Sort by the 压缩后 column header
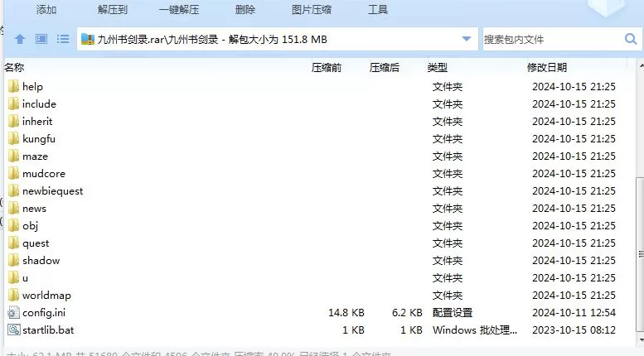The image size is (644, 356). pyautogui.click(x=384, y=67)
